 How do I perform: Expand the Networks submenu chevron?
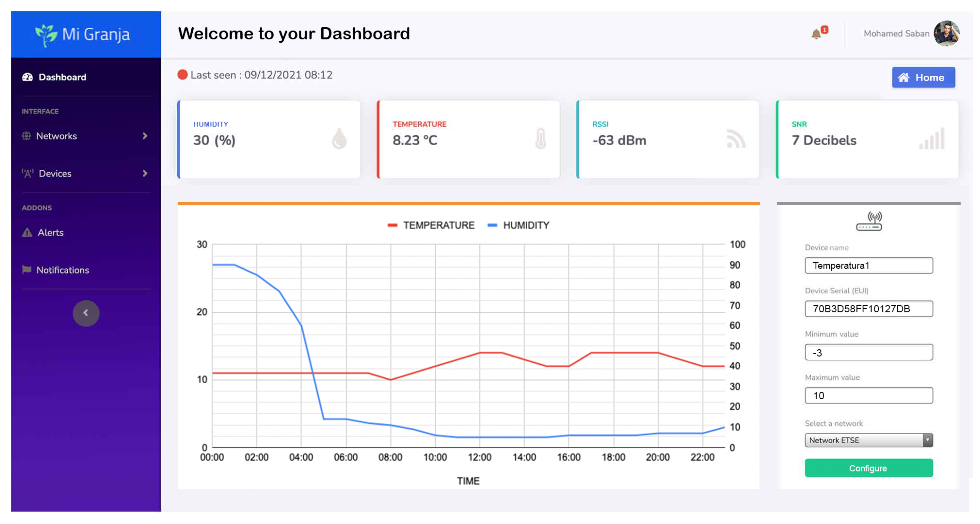[x=145, y=136]
